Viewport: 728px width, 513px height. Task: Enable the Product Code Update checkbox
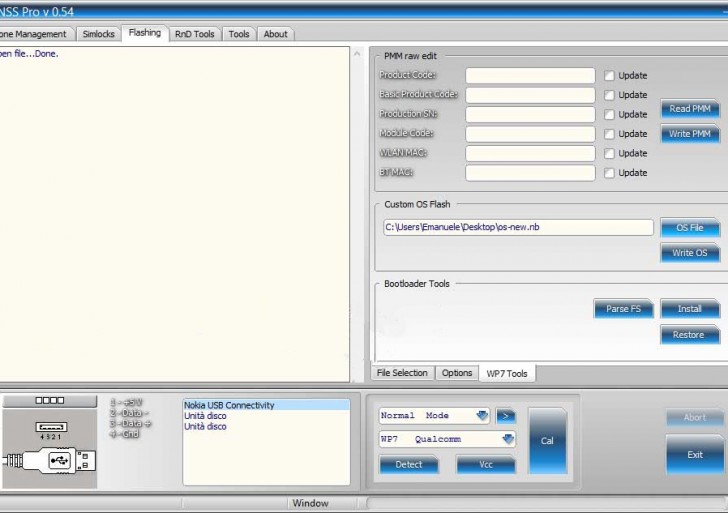click(x=609, y=76)
